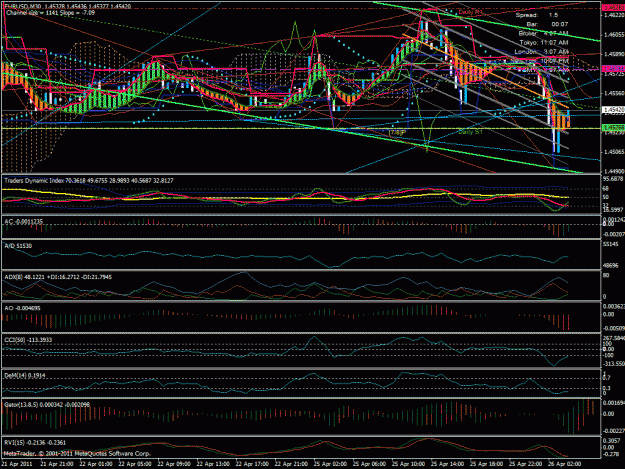Click the 1.46055 price axis label
The image size is (625, 469).
614,35
